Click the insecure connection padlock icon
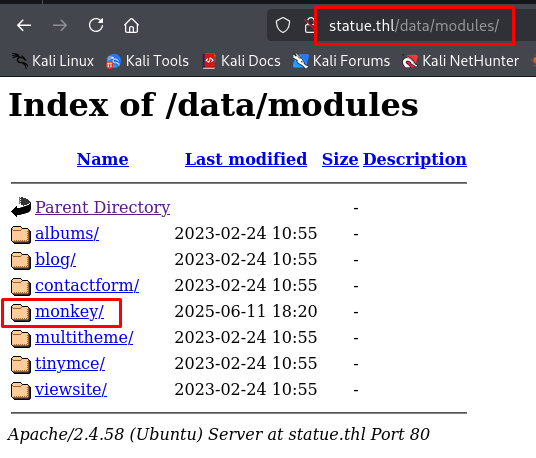Viewport: 536px width, 458px height. [309, 26]
